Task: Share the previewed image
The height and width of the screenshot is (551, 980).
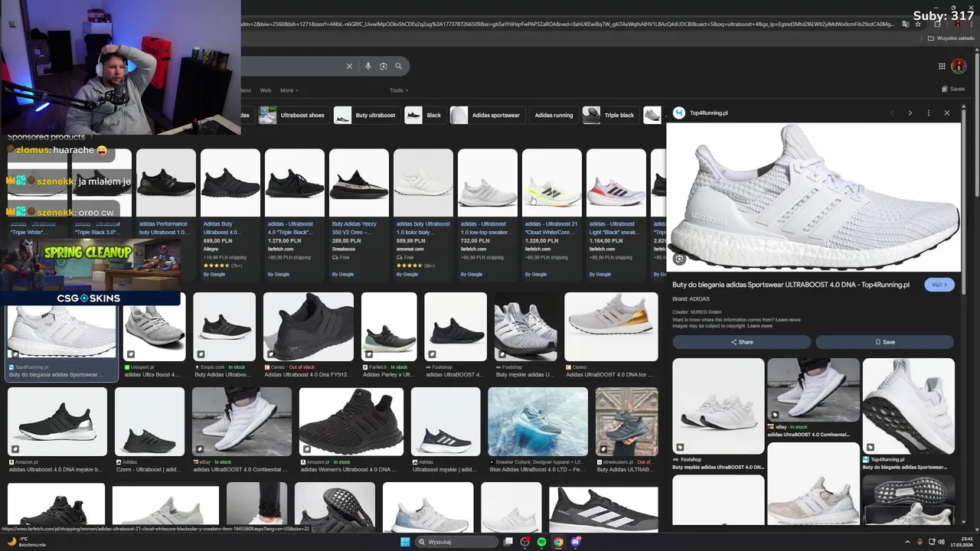Action: [x=741, y=342]
